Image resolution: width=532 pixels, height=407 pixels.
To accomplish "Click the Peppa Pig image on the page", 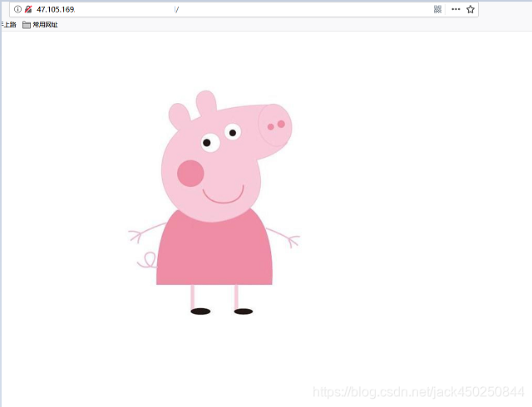I will (x=214, y=203).
